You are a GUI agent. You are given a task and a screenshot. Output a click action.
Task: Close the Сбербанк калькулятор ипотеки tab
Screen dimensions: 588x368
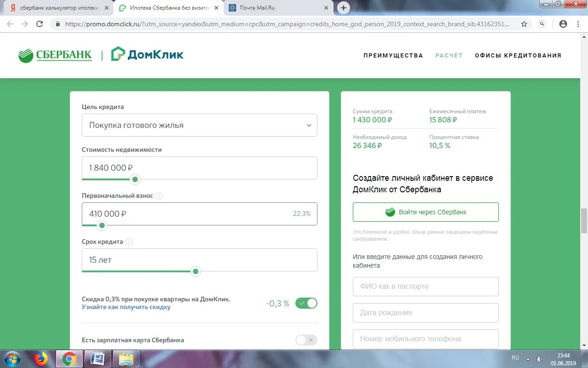tap(107, 8)
